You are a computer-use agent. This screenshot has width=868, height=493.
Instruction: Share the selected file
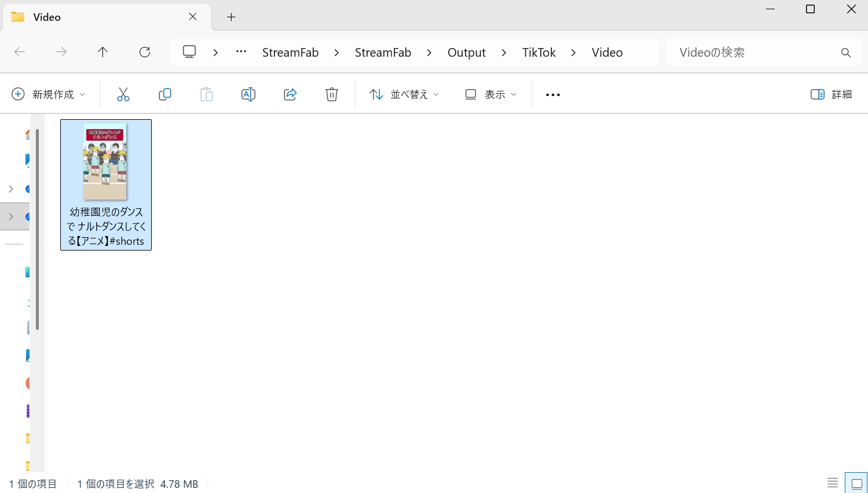click(x=290, y=94)
